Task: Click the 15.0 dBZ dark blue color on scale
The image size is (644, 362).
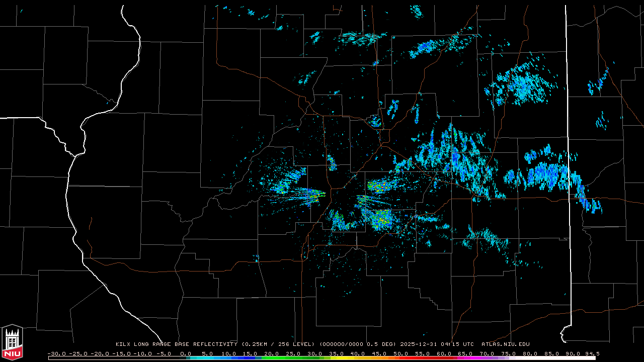Action: (x=250, y=358)
